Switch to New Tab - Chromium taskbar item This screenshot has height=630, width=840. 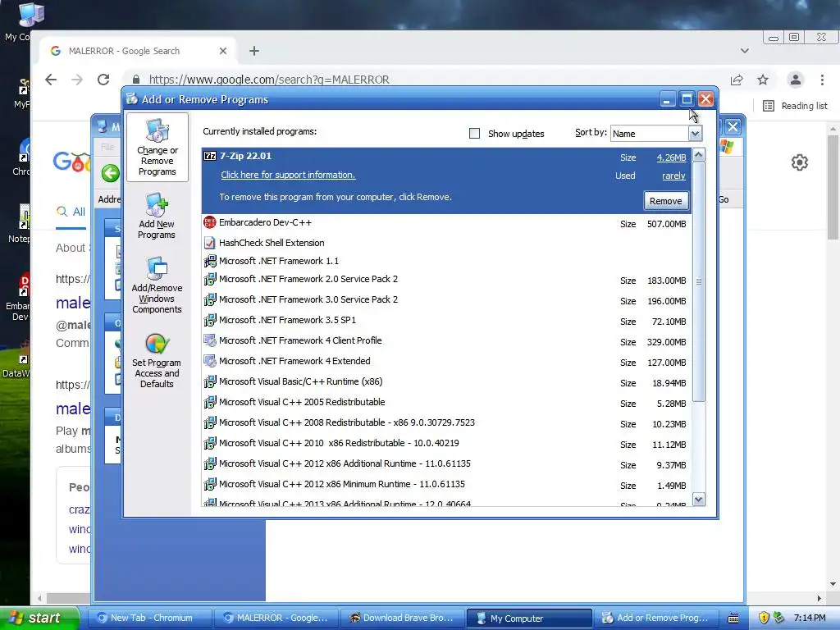[x=149, y=619]
